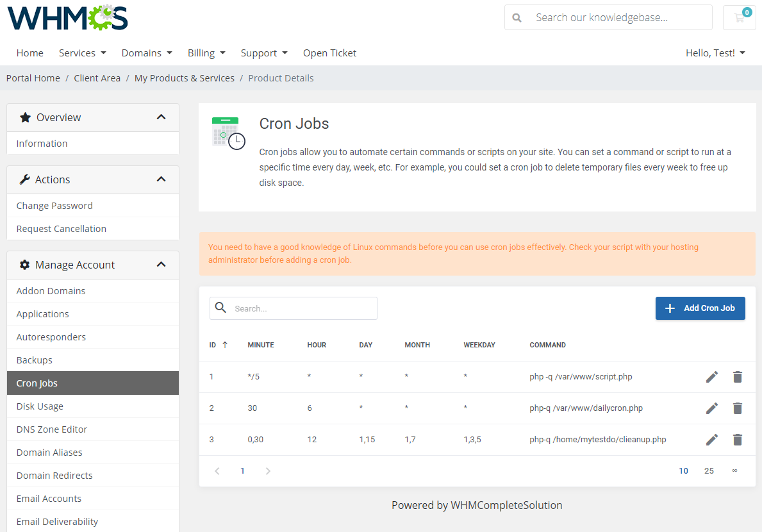Collapse the Manage Account section
The image size is (762, 532).
tap(161, 264)
